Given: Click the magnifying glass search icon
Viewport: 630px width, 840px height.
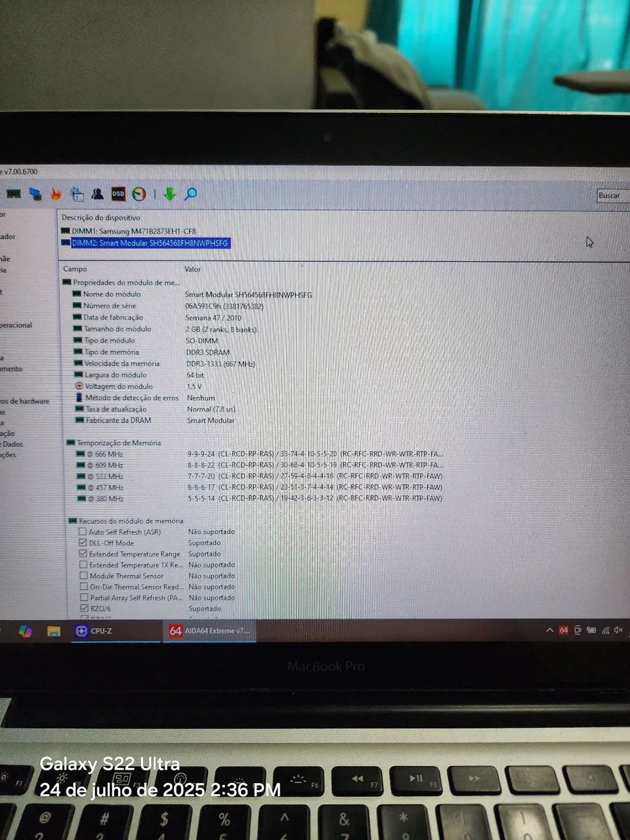Looking at the screenshot, I should (x=191, y=194).
